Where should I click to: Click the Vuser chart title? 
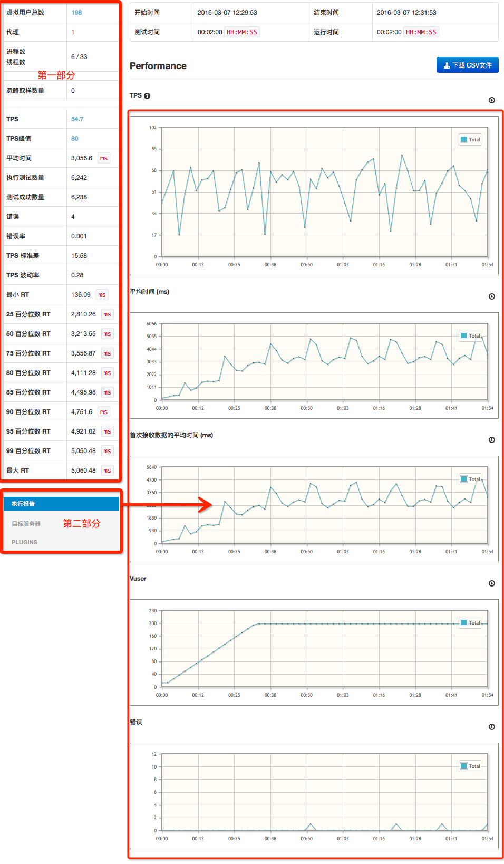[x=138, y=579]
